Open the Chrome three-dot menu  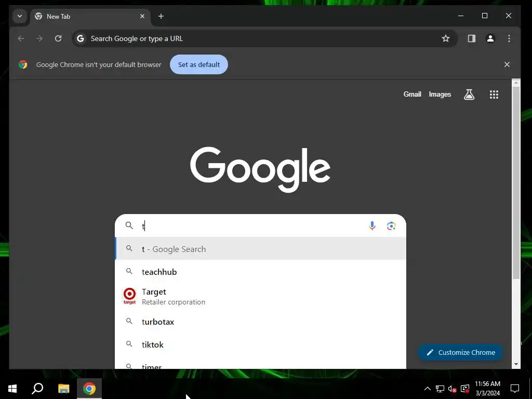point(509,38)
